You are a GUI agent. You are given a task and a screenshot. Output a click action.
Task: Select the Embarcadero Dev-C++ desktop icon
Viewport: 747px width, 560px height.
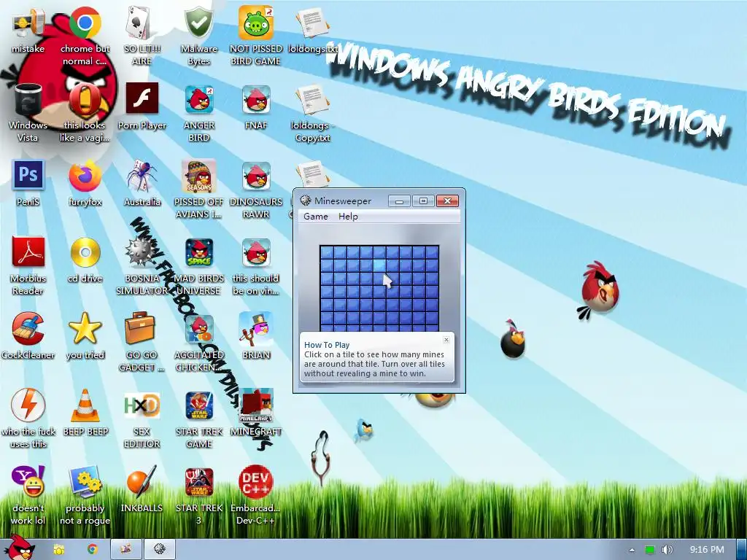point(256,482)
